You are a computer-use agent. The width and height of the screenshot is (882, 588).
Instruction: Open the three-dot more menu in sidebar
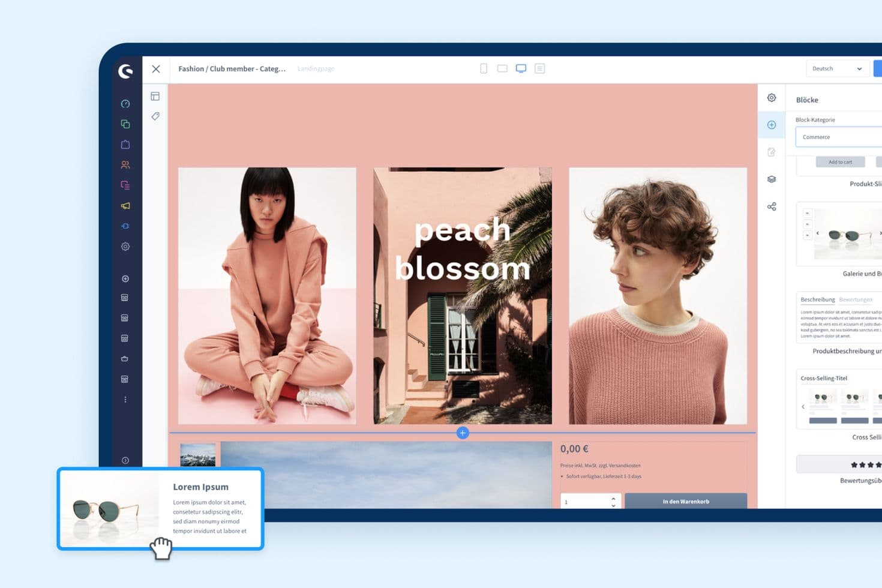pyautogui.click(x=125, y=400)
